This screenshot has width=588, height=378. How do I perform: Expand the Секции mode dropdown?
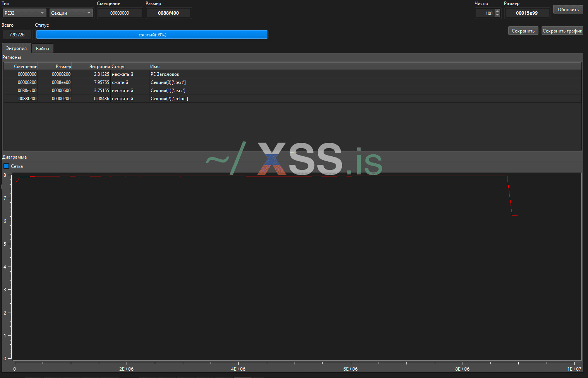[71, 13]
